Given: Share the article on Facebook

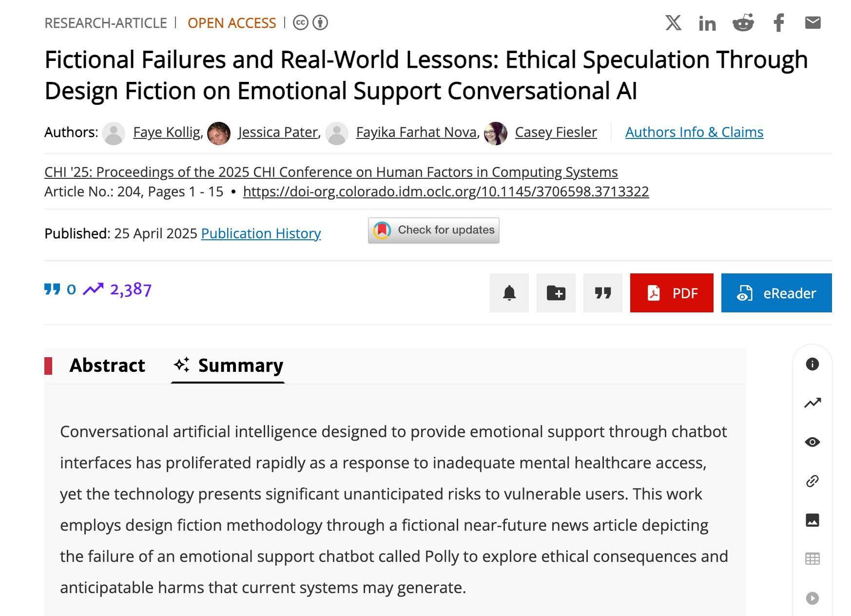Looking at the screenshot, I should [778, 22].
